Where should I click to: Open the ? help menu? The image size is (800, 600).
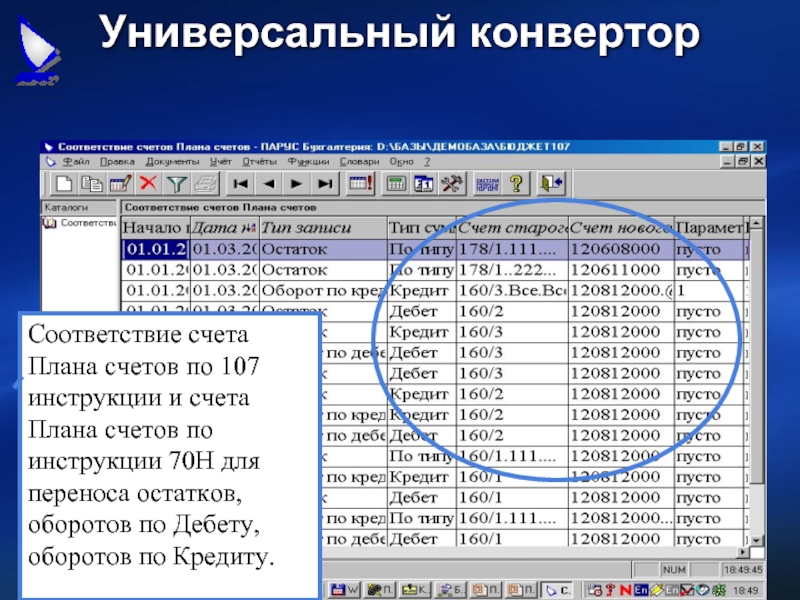427,162
